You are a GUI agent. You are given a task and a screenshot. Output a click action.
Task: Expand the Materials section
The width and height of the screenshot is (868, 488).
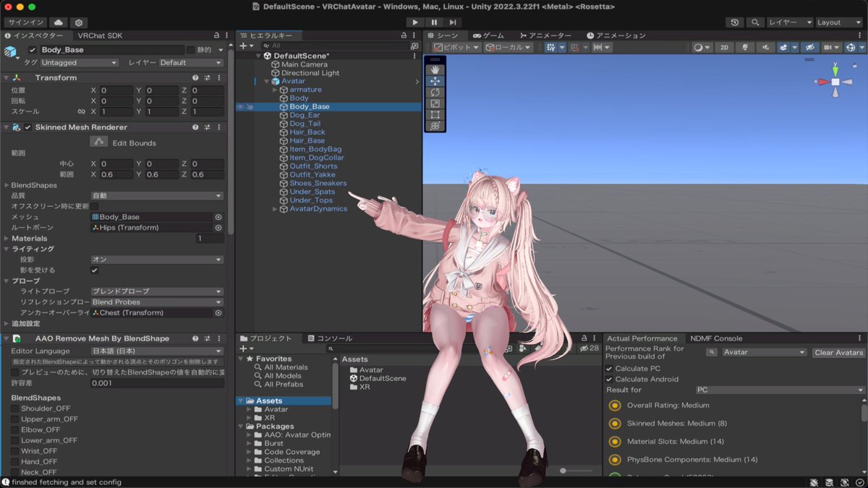tap(6, 238)
